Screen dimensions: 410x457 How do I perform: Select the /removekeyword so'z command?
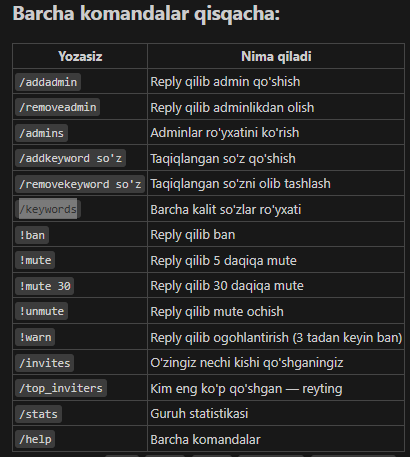pos(80,184)
